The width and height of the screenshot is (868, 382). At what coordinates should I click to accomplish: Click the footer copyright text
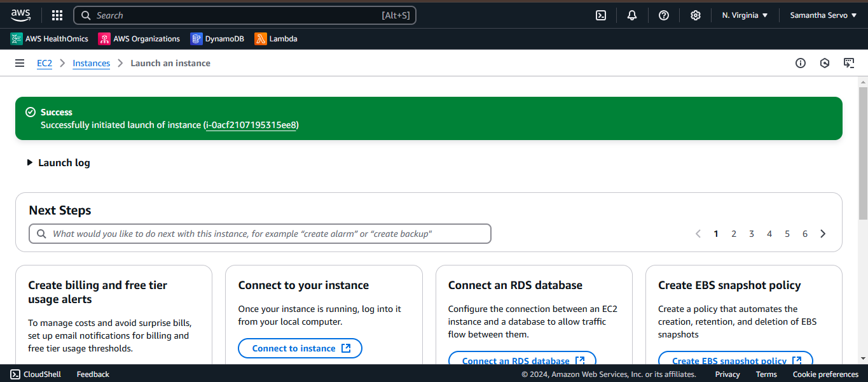(x=609, y=374)
